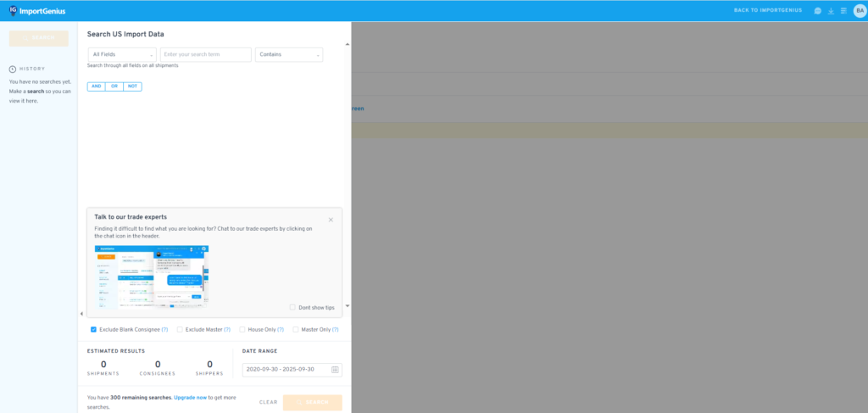Click the Upgrade now link
868x413 pixels.
[x=191, y=397]
